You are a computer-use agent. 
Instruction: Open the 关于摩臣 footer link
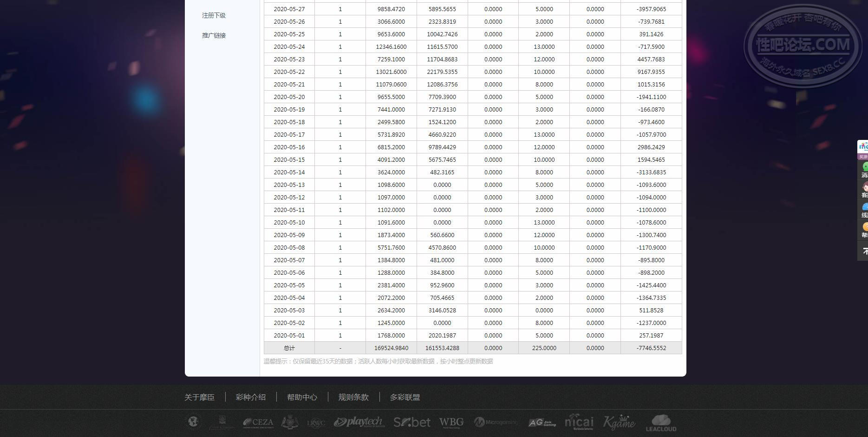coord(200,397)
